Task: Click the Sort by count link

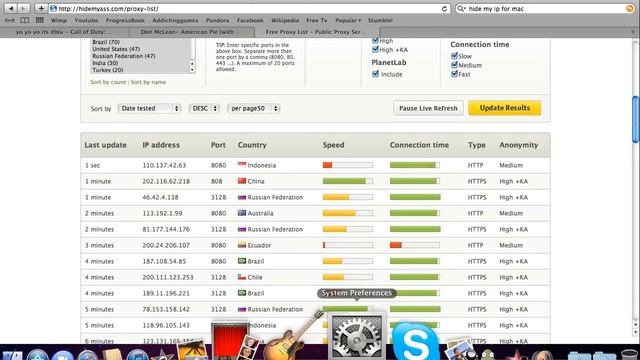Action: pyautogui.click(x=108, y=82)
